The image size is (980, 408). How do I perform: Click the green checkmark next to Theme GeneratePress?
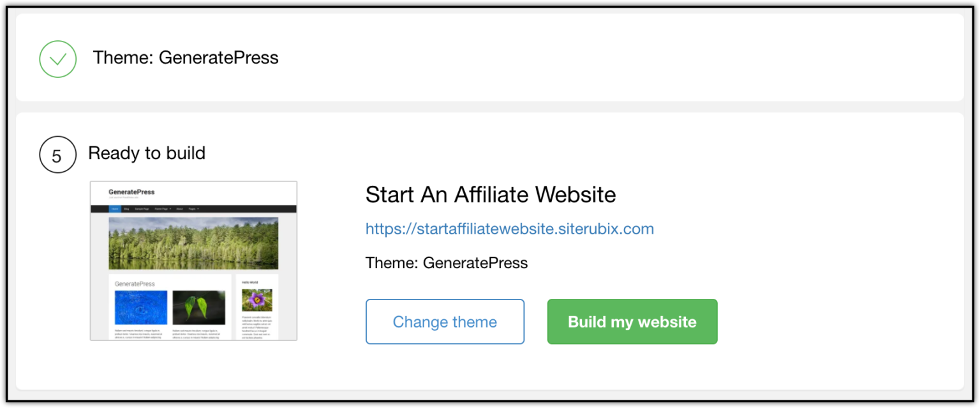57,59
